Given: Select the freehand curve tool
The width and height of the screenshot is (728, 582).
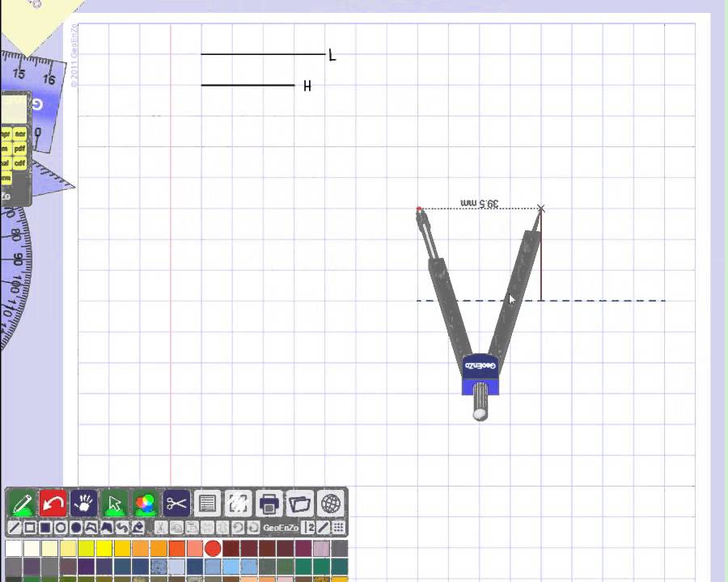Looking at the screenshot, I should 122,528.
